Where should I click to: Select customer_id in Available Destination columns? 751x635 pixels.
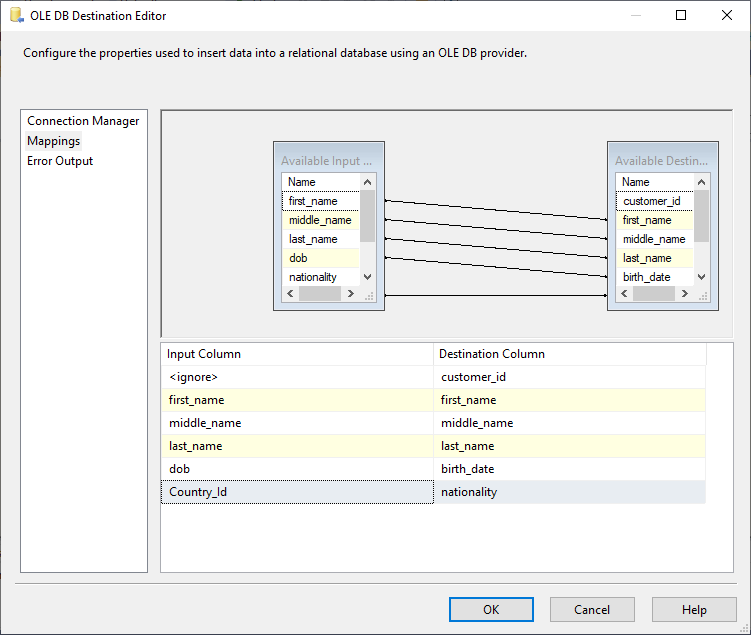[x=651, y=201]
